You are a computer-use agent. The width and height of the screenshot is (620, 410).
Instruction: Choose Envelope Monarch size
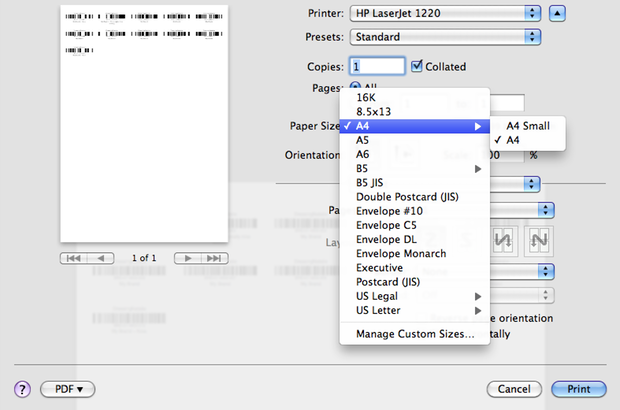click(x=414, y=254)
